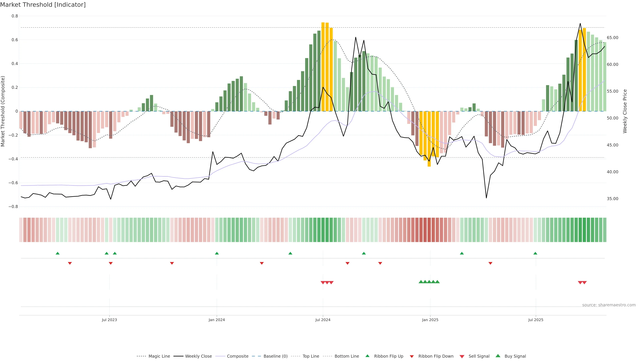644x362 pixels.
Task: Click the Weekly Close Price axis title
Action: pos(625,111)
